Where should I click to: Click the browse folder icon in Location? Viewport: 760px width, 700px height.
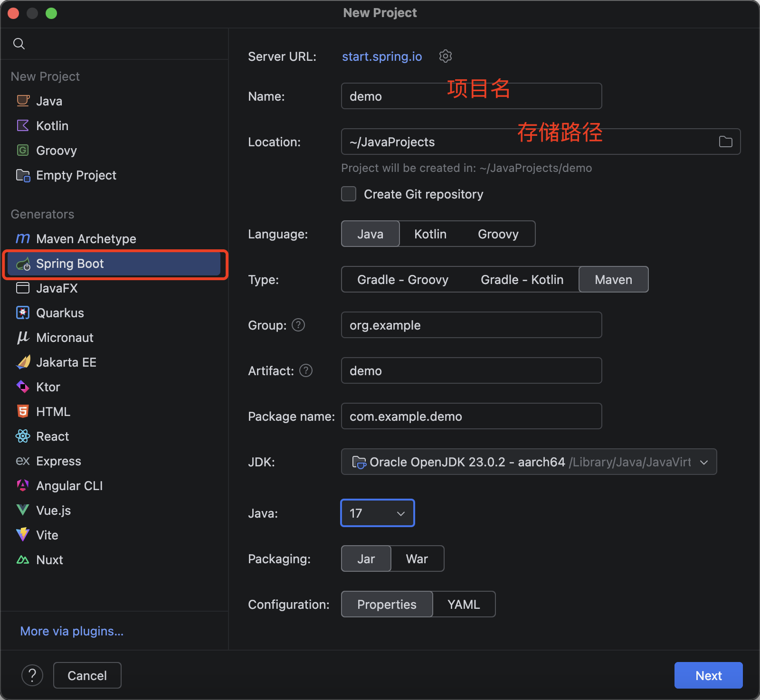tap(725, 142)
